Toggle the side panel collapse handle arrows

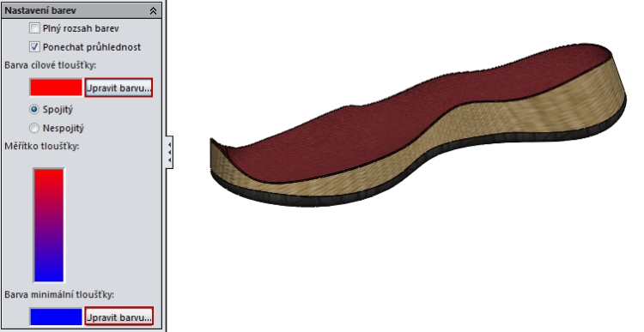click(x=170, y=152)
